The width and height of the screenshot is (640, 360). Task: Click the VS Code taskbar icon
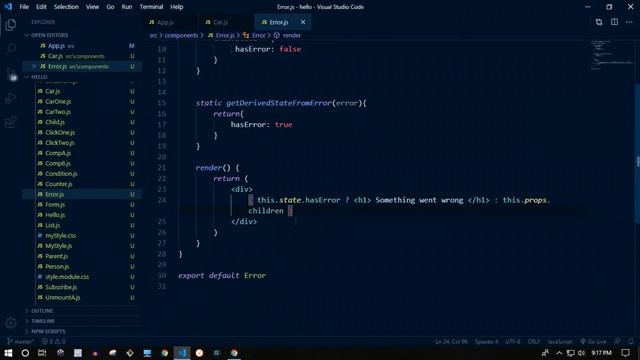182,353
